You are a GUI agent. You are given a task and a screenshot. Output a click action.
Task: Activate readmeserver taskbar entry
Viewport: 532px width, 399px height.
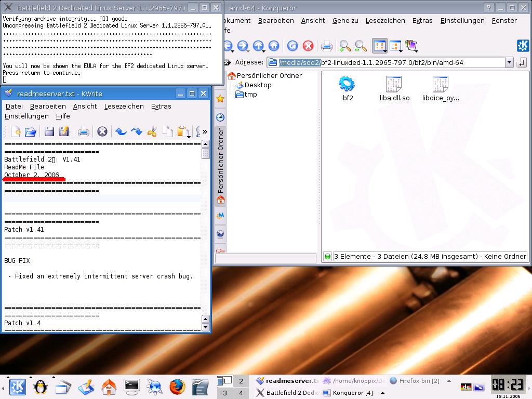coord(287,381)
